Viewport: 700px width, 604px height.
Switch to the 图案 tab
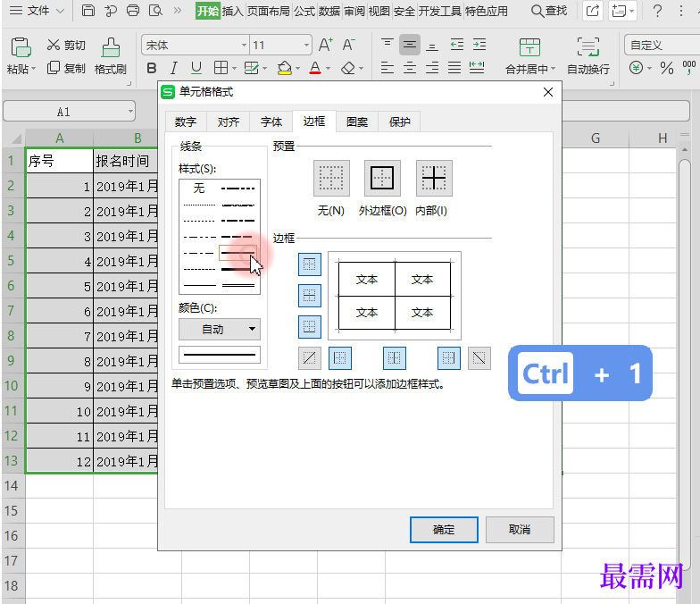[x=357, y=122]
